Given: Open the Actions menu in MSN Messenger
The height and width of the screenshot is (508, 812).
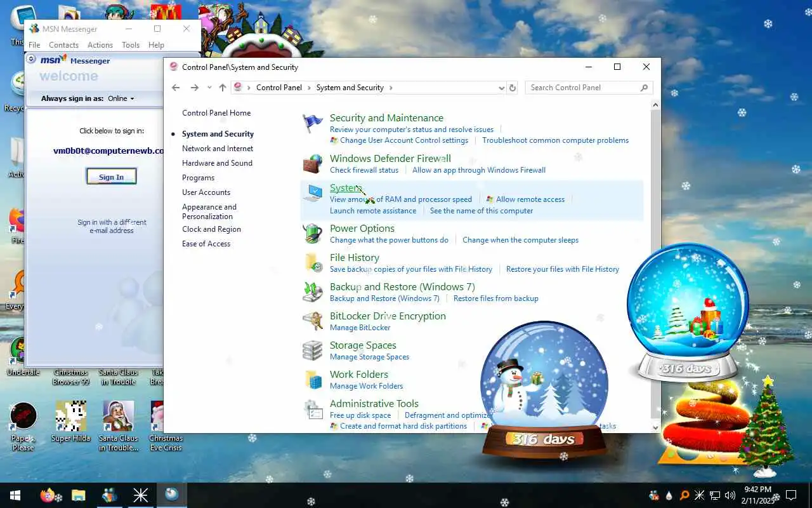Looking at the screenshot, I should click(100, 45).
